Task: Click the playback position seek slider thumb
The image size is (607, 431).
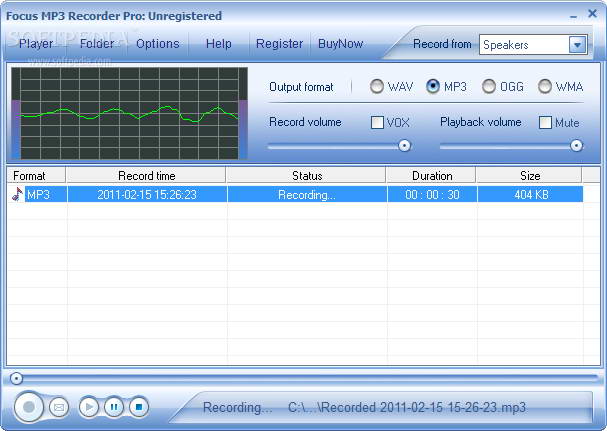Action: (16, 378)
